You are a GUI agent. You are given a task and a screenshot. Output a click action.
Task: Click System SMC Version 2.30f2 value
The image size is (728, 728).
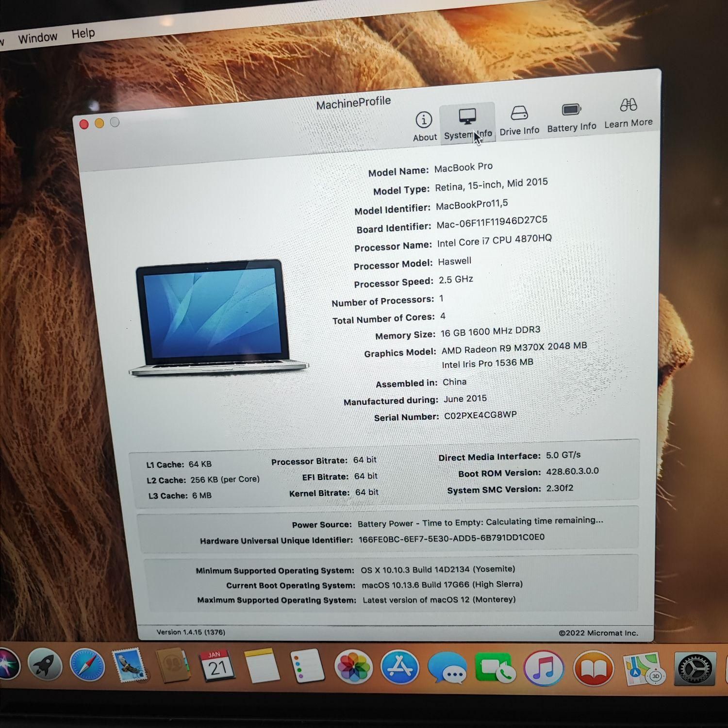[560, 488]
